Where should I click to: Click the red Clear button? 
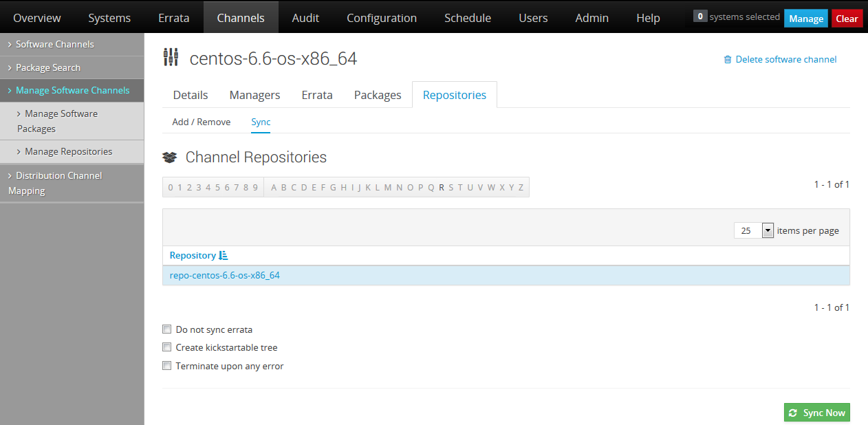847,19
